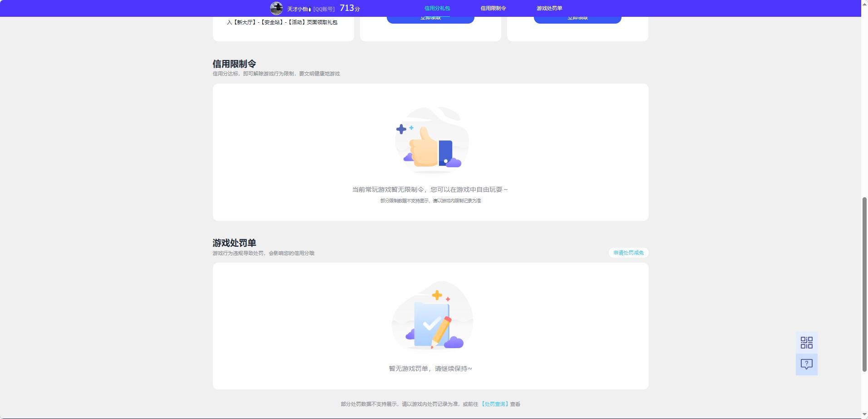Switch to the 信用限制令 nav item

point(493,8)
